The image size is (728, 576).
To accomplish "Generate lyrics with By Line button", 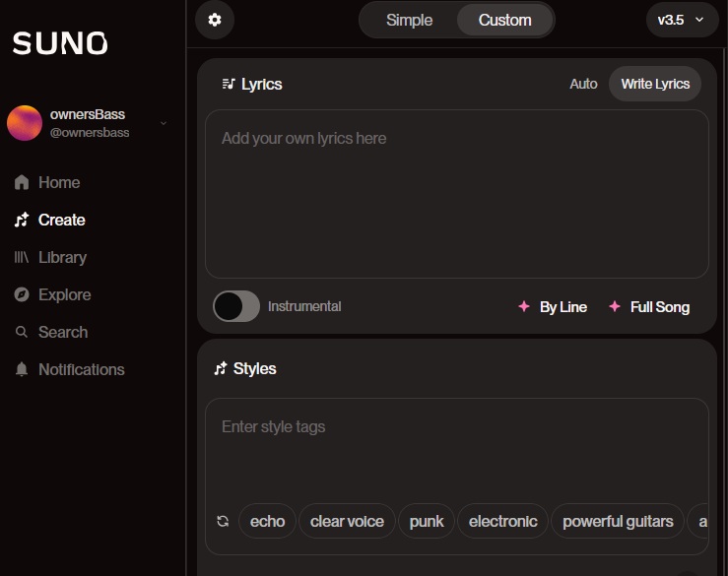I will pos(553,307).
